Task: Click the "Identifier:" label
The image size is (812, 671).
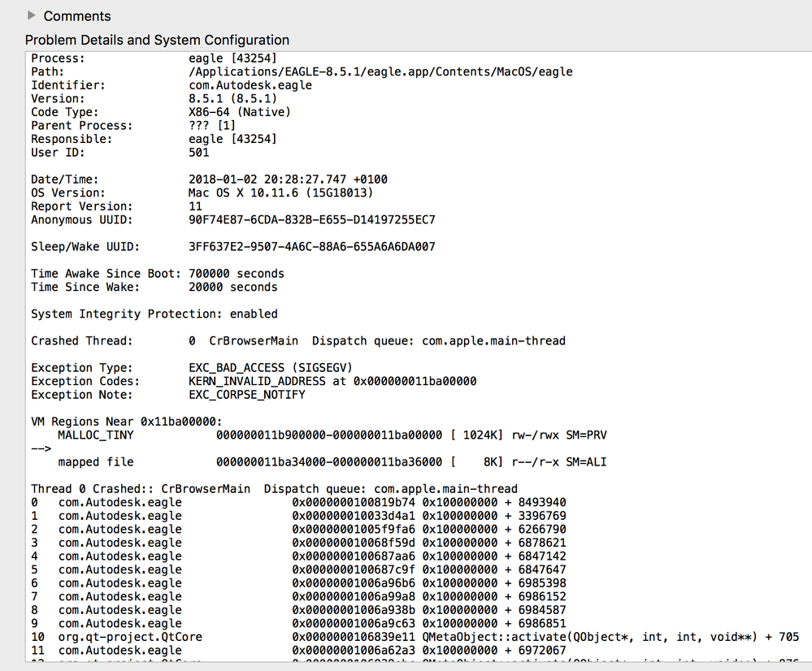Action: click(x=67, y=85)
